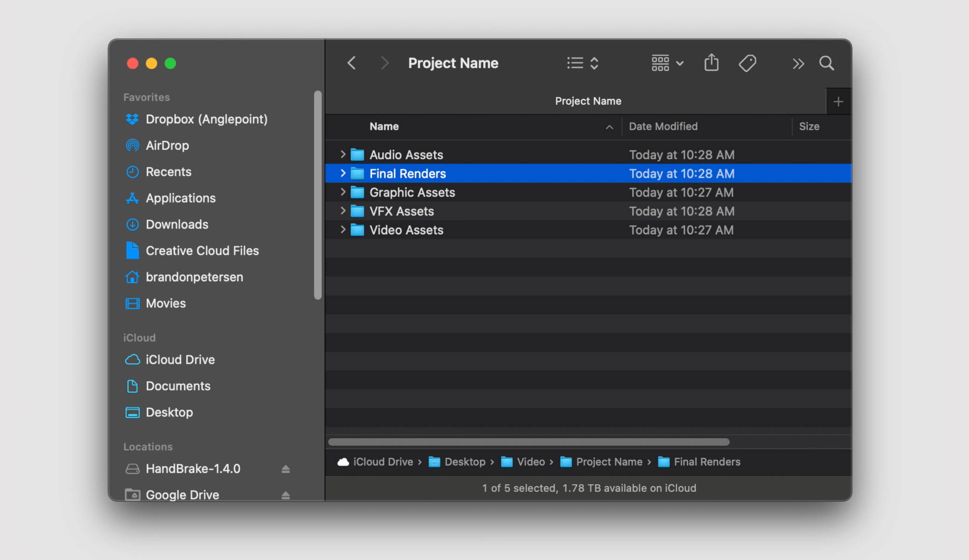969x560 pixels.
Task: Go back with the left chevron button
Action: click(352, 63)
